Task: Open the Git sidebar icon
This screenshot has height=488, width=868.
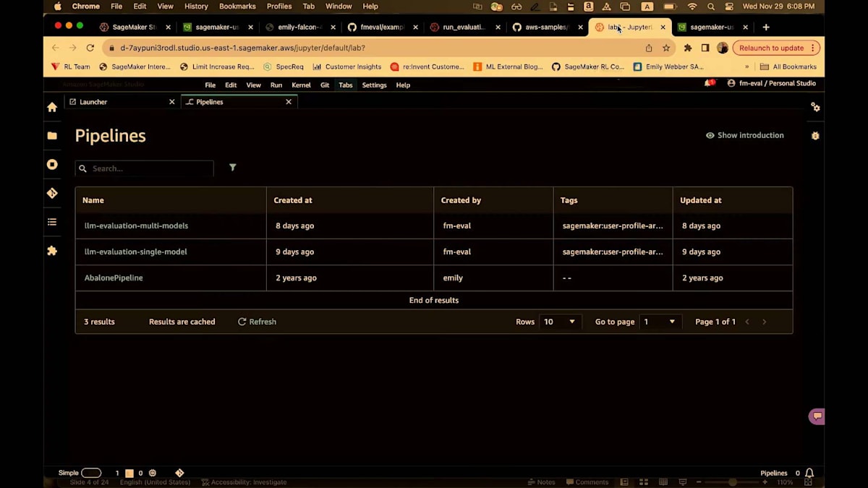Action: 52,193
